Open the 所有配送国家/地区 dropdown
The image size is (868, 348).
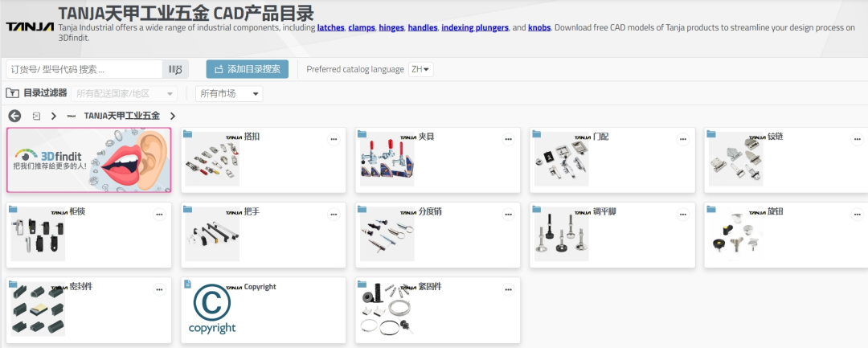point(124,93)
